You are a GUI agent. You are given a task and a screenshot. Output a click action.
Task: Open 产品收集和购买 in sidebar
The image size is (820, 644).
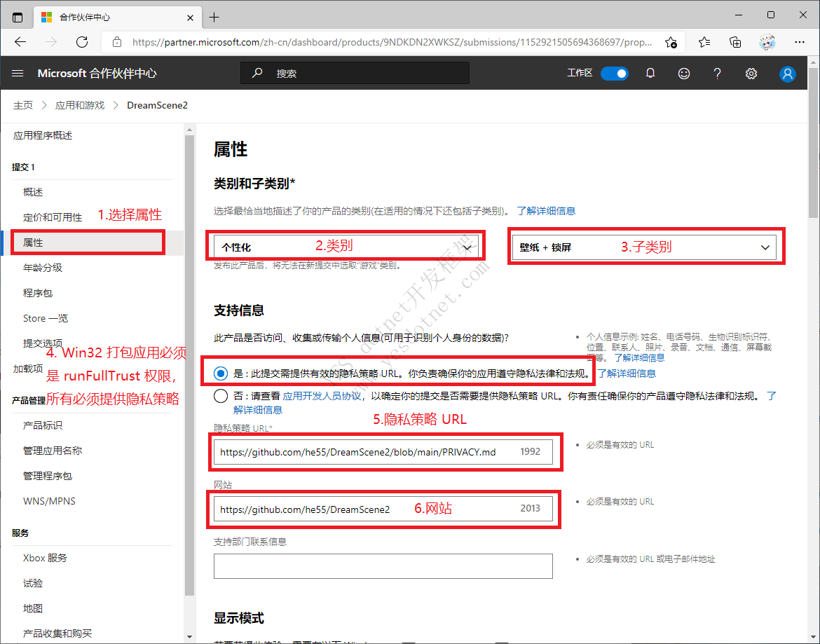click(57, 633)
